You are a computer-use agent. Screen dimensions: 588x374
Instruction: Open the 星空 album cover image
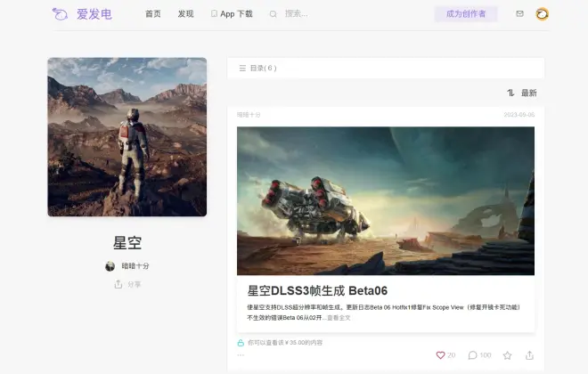point(127,137)
